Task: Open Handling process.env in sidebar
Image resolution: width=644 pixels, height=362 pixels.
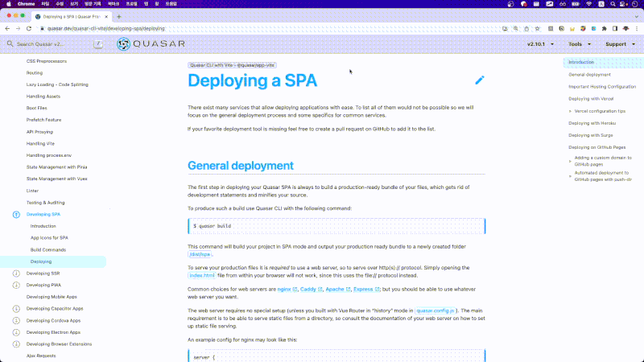Action: (49, 155)
